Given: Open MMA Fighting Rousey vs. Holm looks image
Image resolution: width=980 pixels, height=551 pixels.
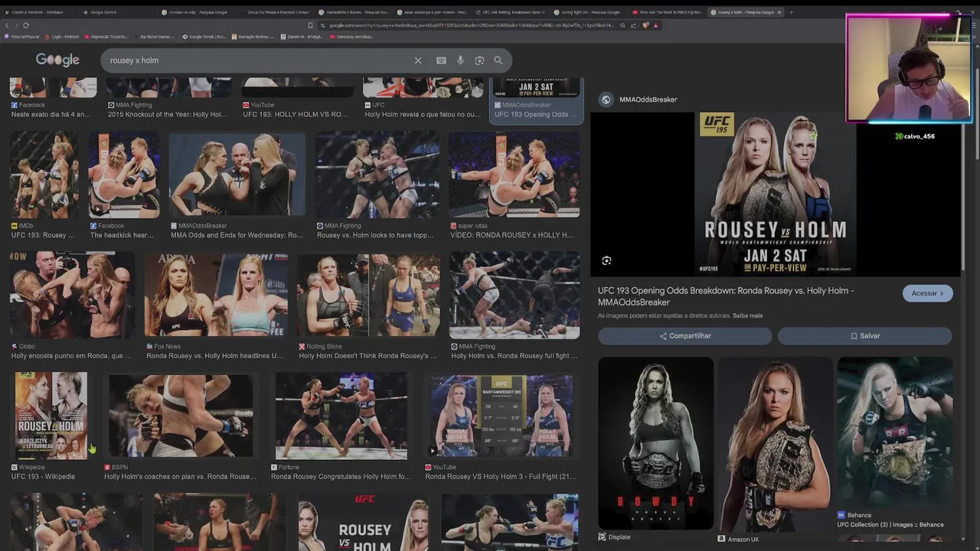Looking at the screenshot, I should coord(377,175).
